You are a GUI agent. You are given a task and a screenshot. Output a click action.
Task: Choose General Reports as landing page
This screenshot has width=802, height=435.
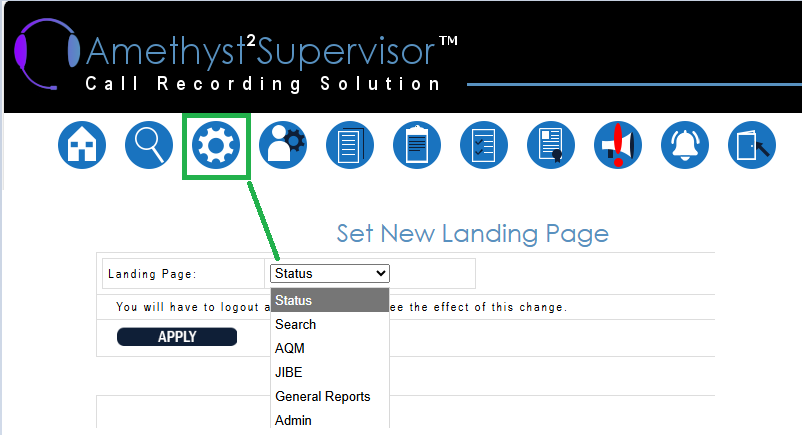(x=329, y=397)
